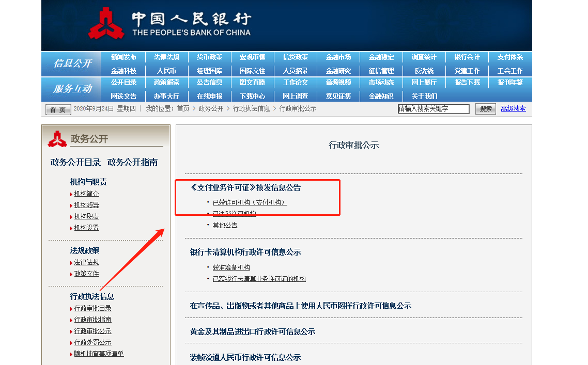The image size is (588, 365).
Task: Open the 高级搜索 advanced search link
Action: coord(513,109)
